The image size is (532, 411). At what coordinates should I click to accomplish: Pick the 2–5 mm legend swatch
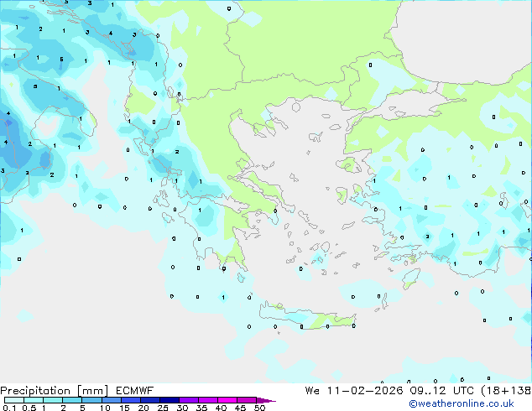tap(72, 400)
